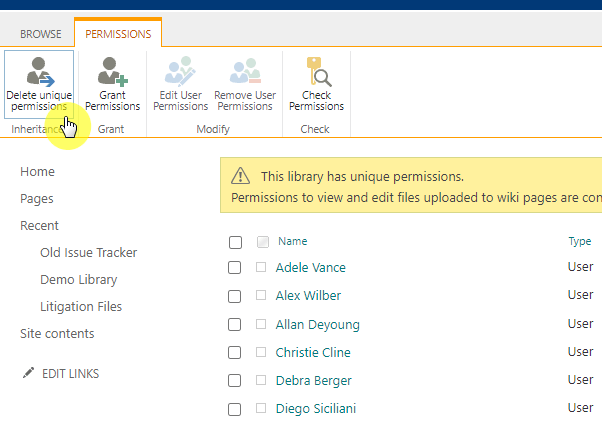Click small presence box beside Christie Cline

pyautogui.click(x=261, y=352)
